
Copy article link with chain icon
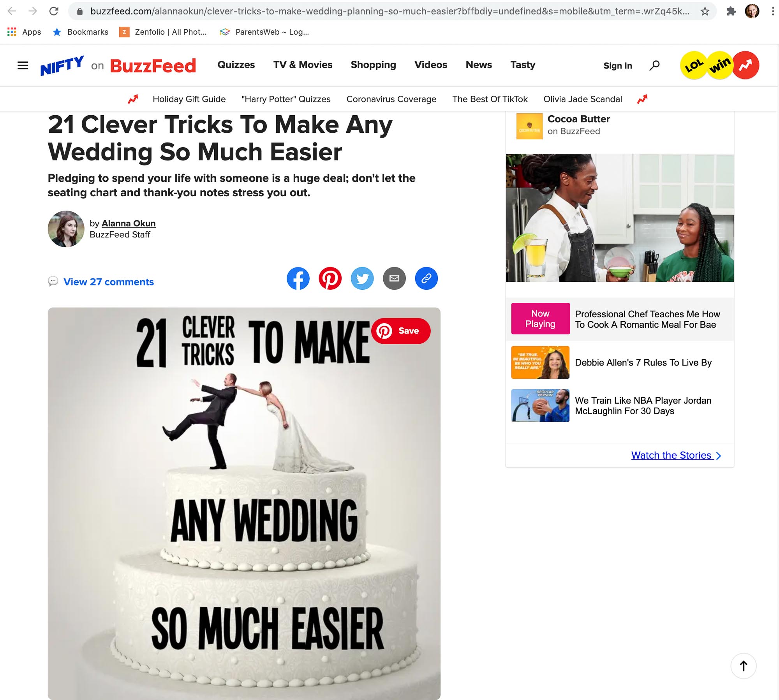click(x=426, y=278)
